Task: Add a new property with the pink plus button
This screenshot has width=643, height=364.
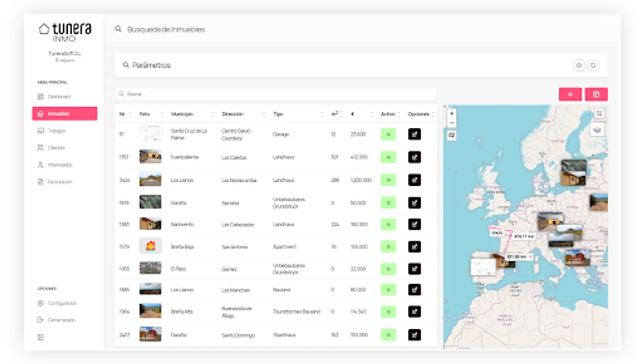Action: click(x=570, y=94)
